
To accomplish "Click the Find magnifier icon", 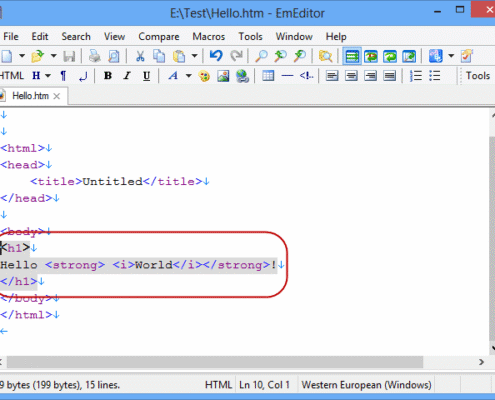I will [x=261, y=56].
